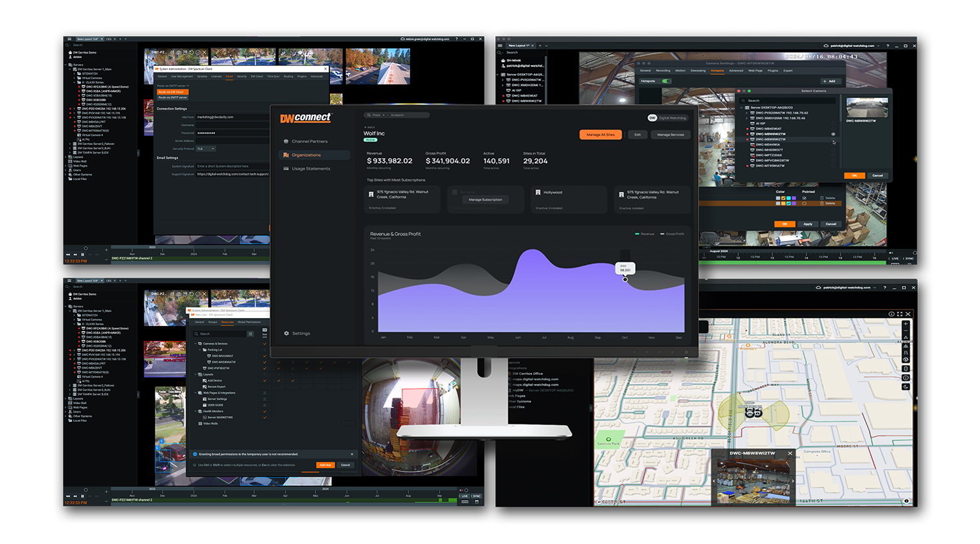Select radio for DWC-MB45WIAT in Select Camera
Screen dimensions: 980x544
(833, 129)
